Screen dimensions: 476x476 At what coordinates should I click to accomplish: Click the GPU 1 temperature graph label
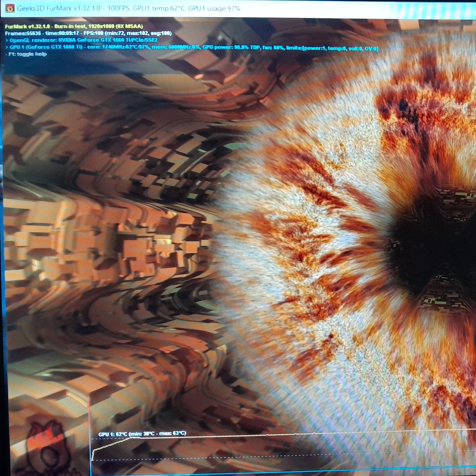[142, 434]
